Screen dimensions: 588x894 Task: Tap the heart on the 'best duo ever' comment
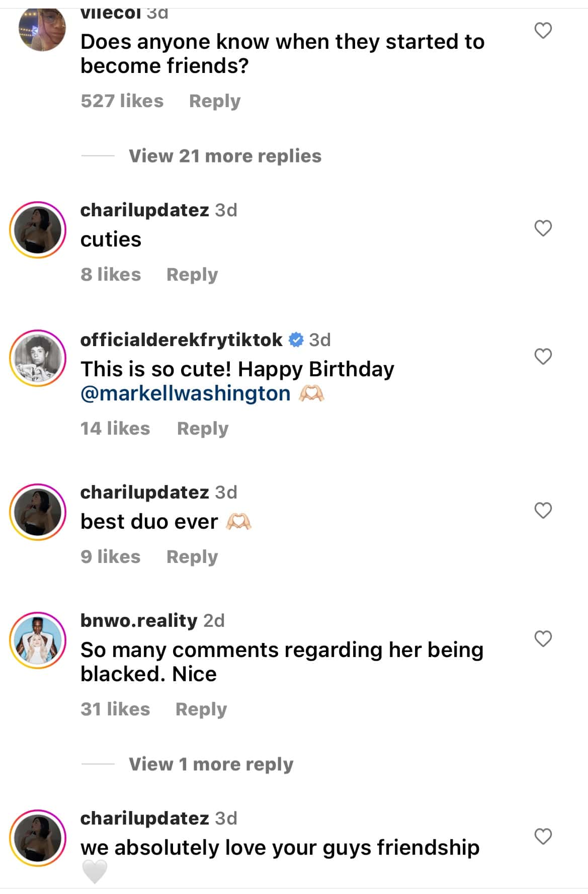pyautogui.click(x=543, y=510)
